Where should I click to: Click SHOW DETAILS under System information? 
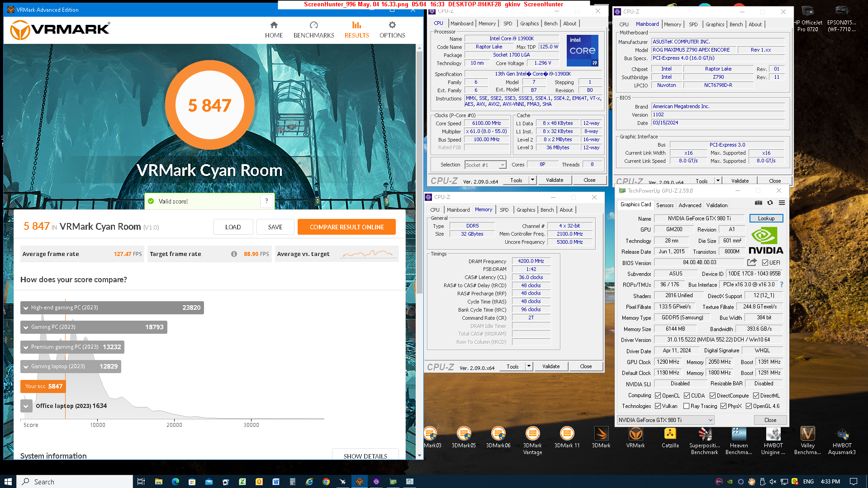point(365,455)
